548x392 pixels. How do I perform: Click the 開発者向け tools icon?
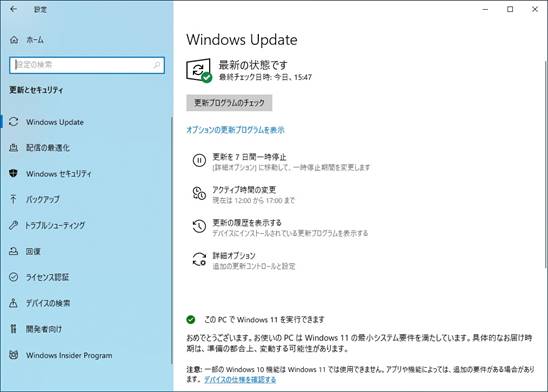point(14,329)
